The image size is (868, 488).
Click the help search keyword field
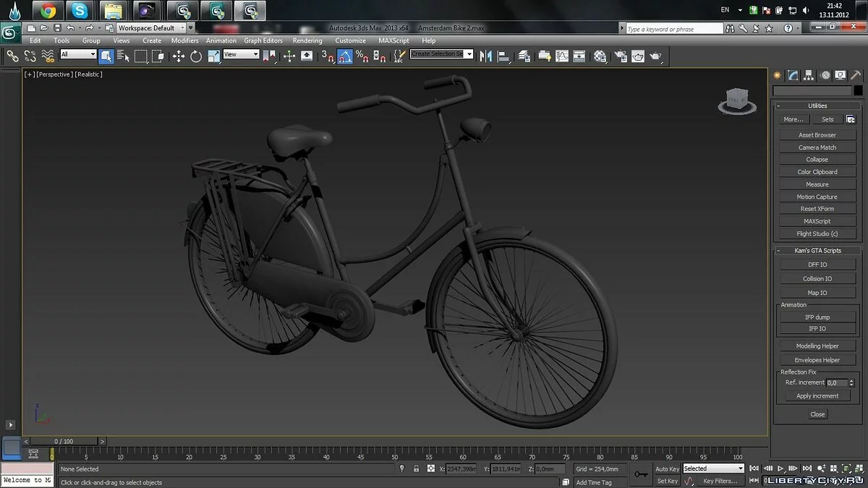click(673, 29)
